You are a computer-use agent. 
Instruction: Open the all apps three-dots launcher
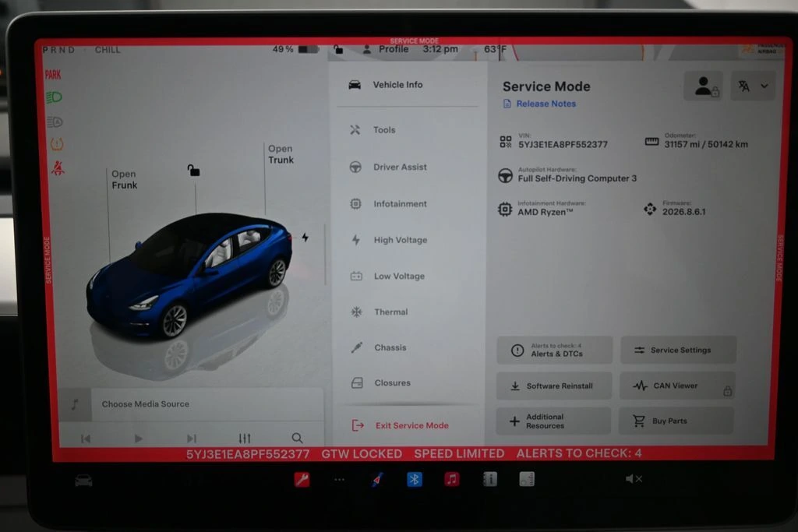pyautogui.click(x=340, y=479)
